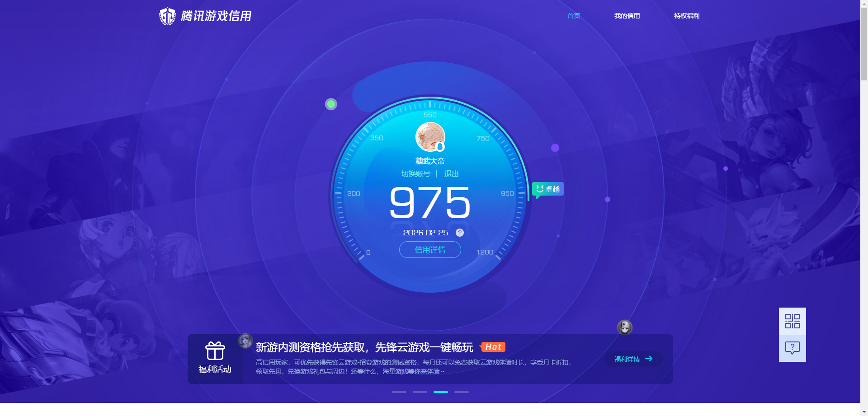Switch to the second carousel slide indicator

click(420, 392)
